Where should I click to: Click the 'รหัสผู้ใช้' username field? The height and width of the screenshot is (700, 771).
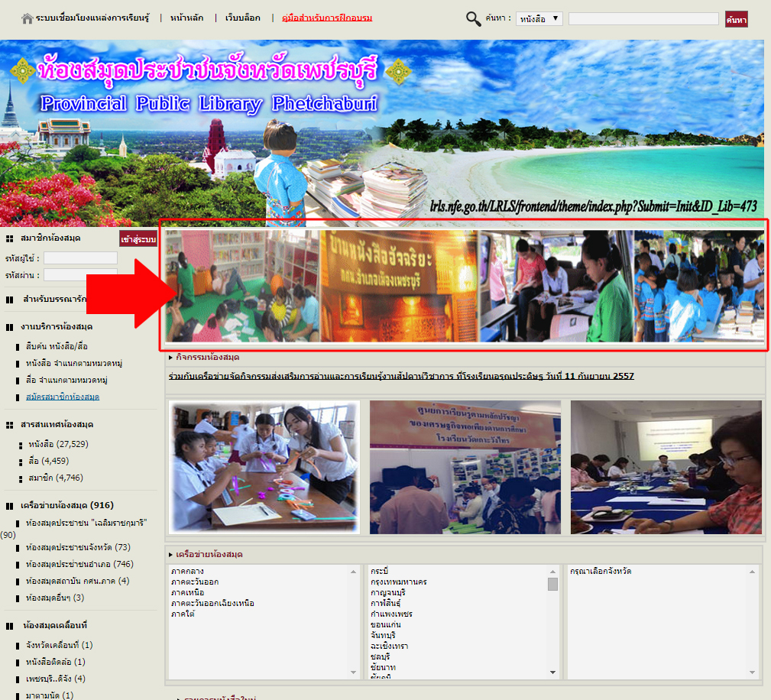point(81,258)
